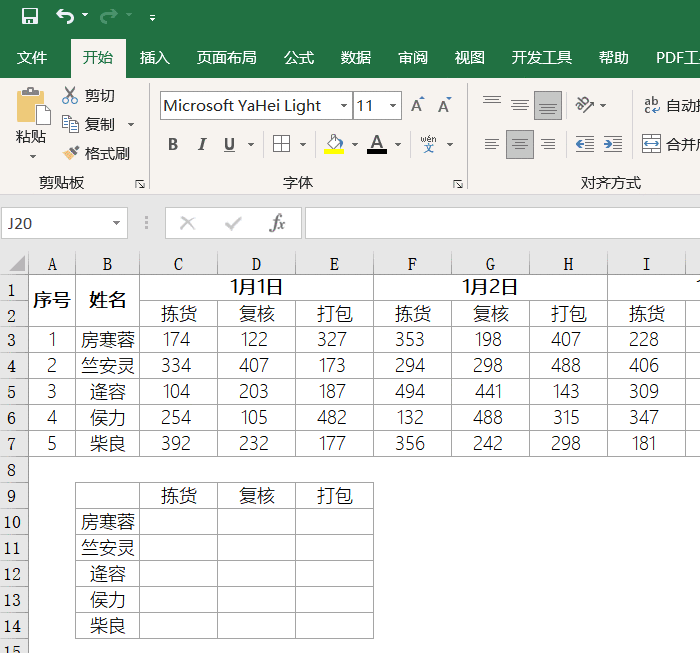Open the font size 11 dropdown

(393, 106)
